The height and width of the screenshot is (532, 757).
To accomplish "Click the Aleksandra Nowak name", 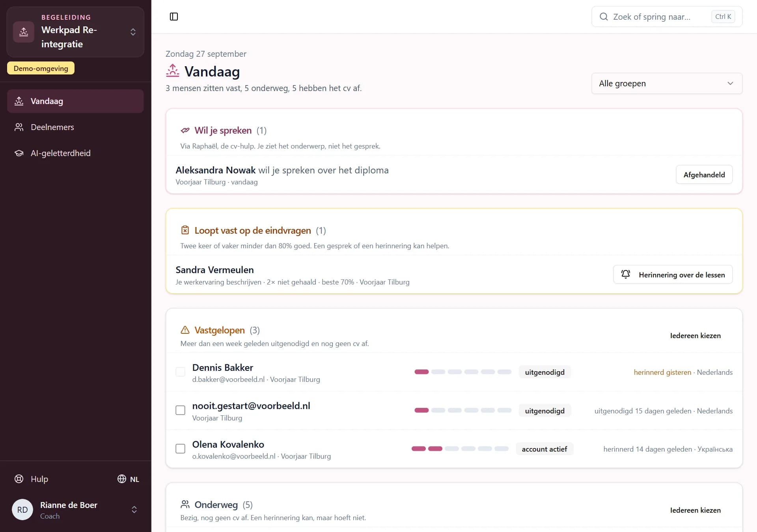I will 216,170.
